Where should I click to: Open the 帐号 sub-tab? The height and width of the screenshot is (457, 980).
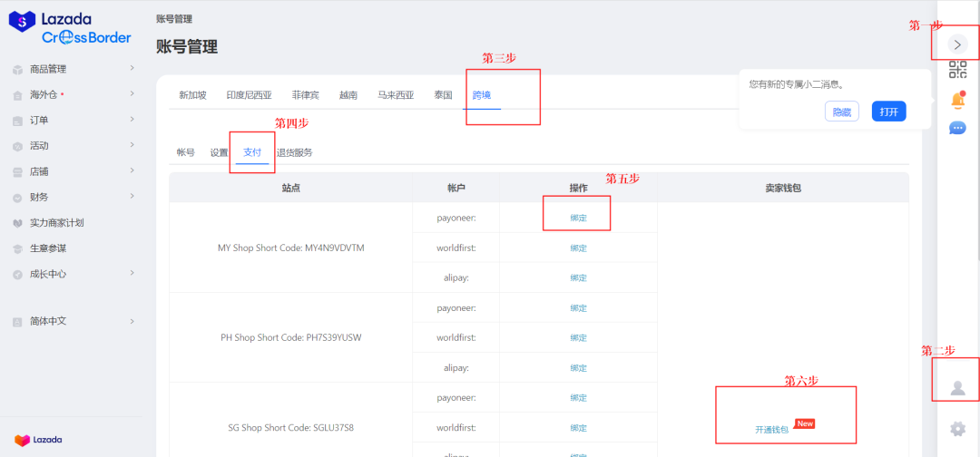tap(186, 152)
